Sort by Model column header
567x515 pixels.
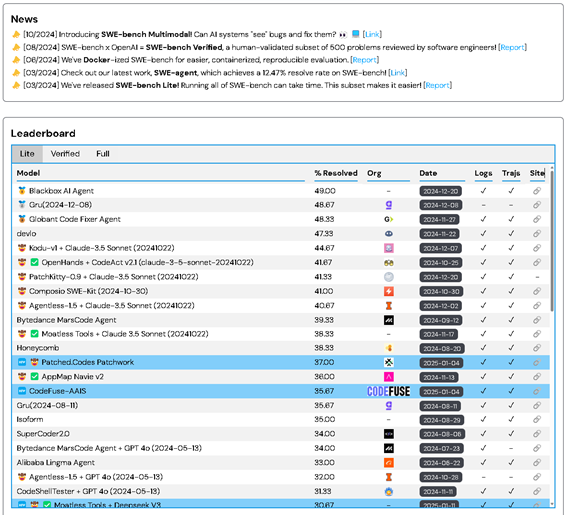(28, 173)
